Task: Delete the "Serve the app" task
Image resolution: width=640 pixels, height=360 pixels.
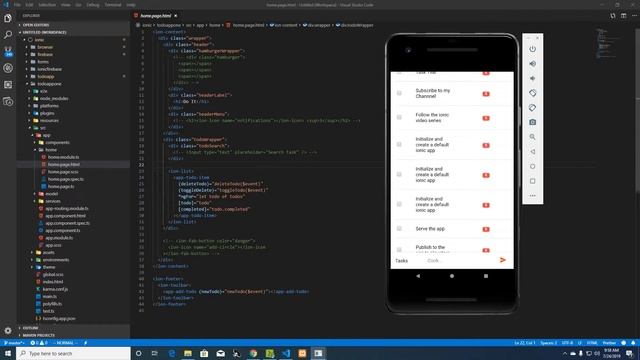Action: tap(486, 229)
